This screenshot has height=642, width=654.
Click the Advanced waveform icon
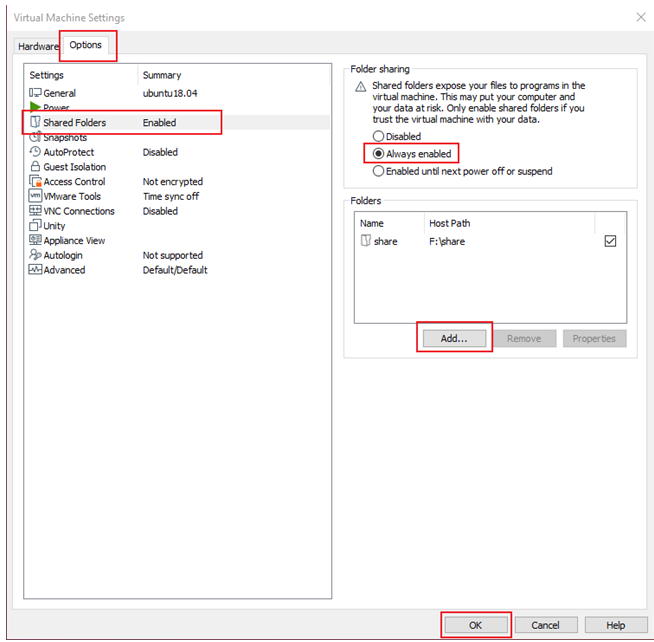pos(35,269)
